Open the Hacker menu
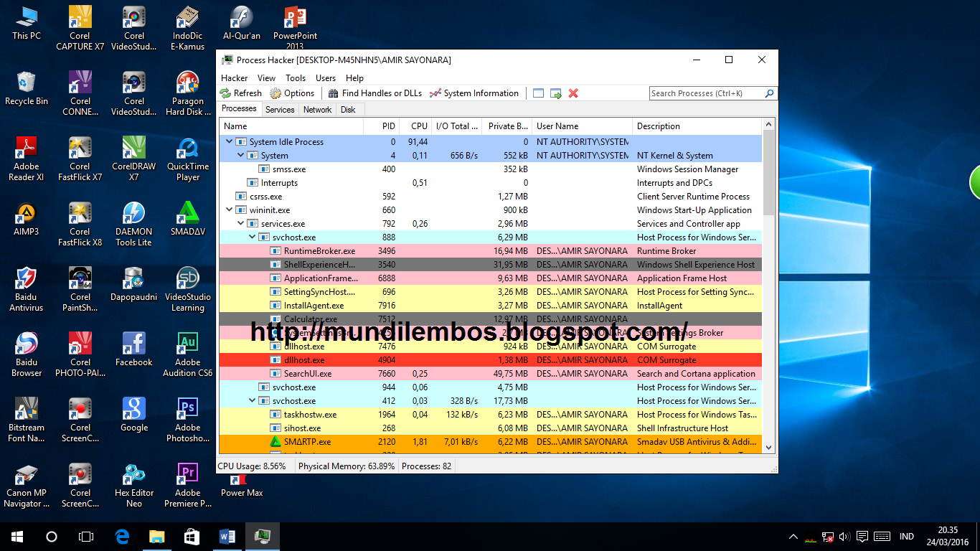 [x=235, y=78]
